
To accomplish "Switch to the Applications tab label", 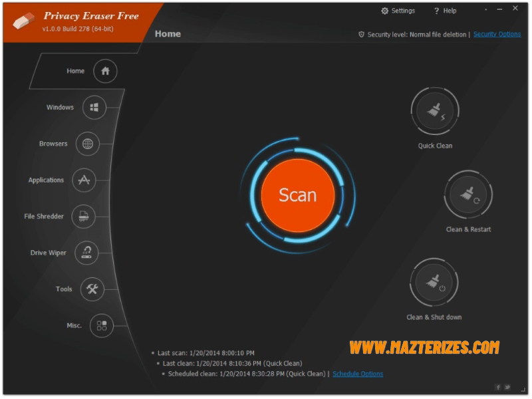I will (46, 180).
